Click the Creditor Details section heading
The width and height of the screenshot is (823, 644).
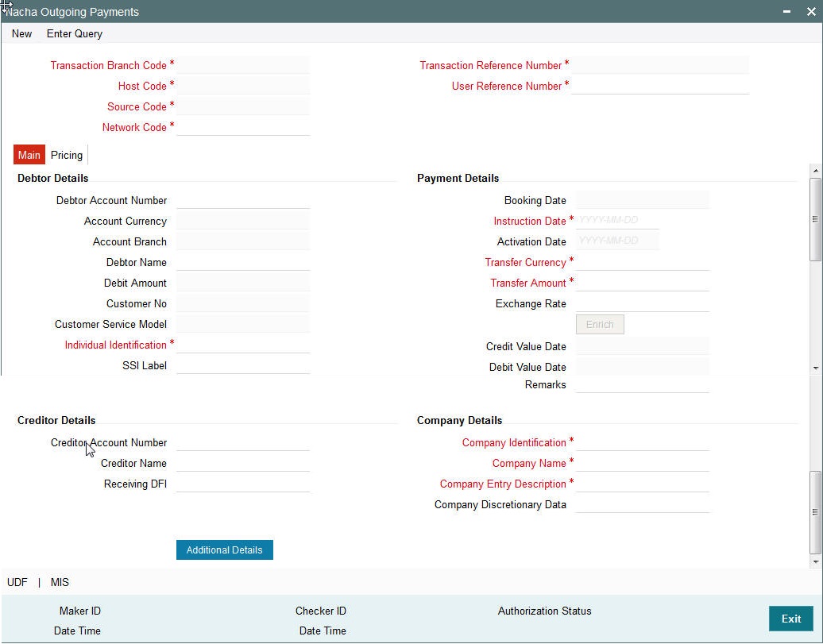[x=56, y=420]
